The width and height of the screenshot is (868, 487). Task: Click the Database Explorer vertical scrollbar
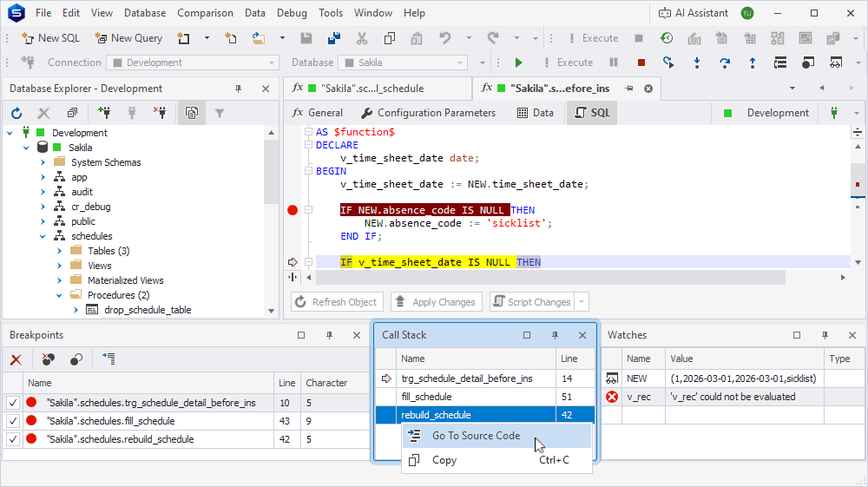271,173
